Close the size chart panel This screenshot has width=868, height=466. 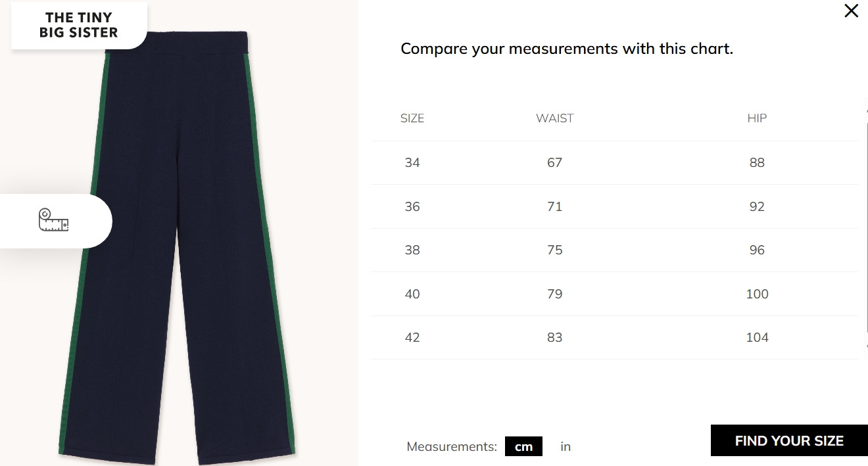(851, 11)
